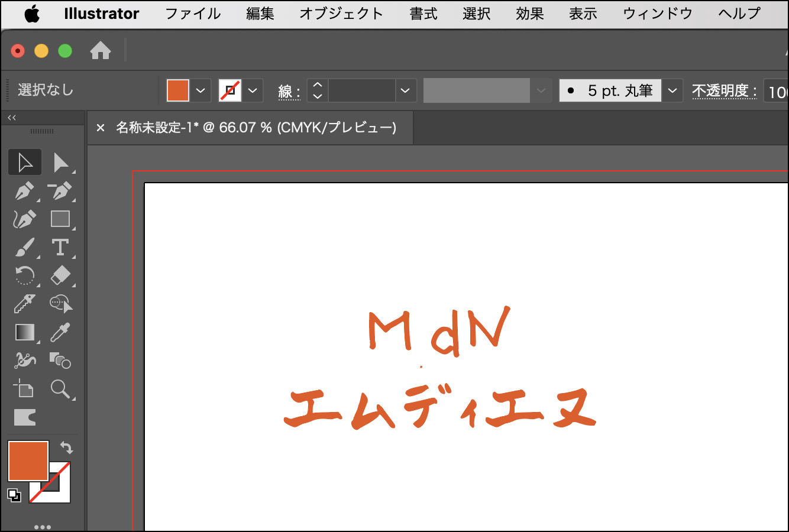The height and width of the screenshot is (532, 789).
Task: Select the Eraser tool
Action: [60, 275]
